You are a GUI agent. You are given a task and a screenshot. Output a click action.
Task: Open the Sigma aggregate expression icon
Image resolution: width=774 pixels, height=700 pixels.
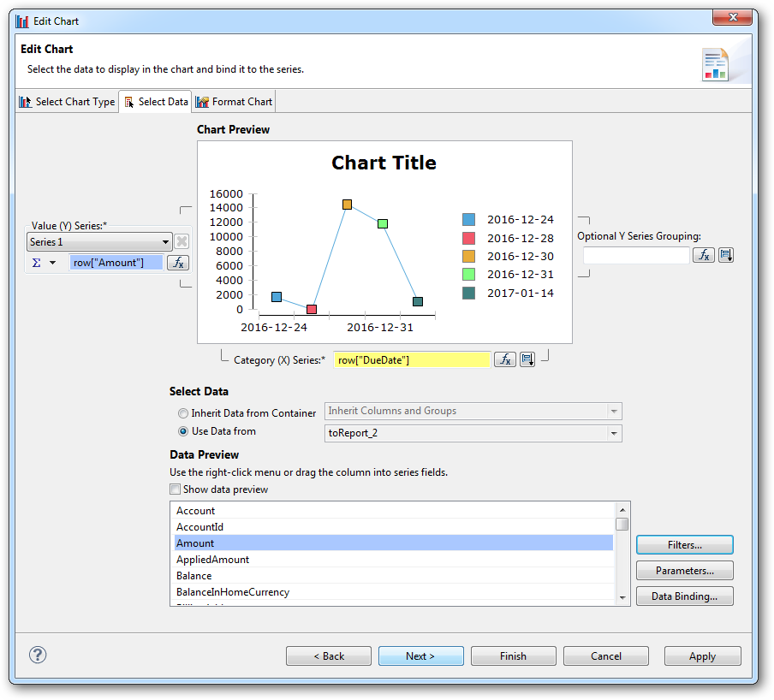click(x=36, y=263)
